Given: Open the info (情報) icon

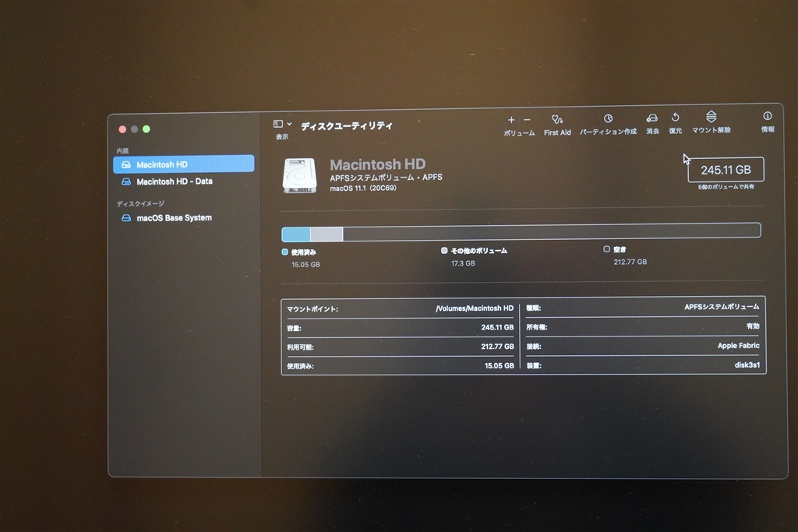Looking at the screenshot, I should pyautogui.click(x=767, y=116).
